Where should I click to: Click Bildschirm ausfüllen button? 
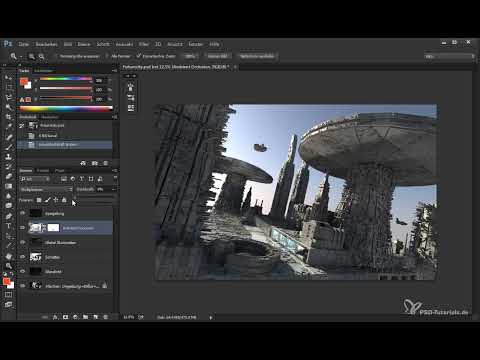click(257, 56)
